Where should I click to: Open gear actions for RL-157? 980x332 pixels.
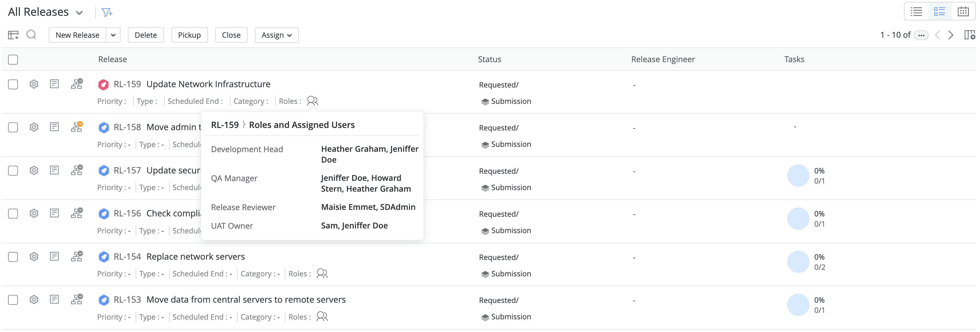[x=33, y=170]
